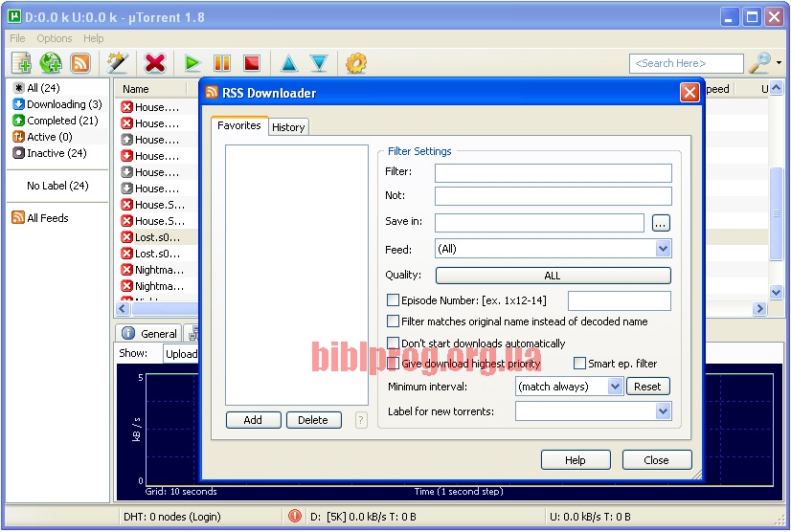Open the Show: Upload dropdown in the graph

(181, 354)
